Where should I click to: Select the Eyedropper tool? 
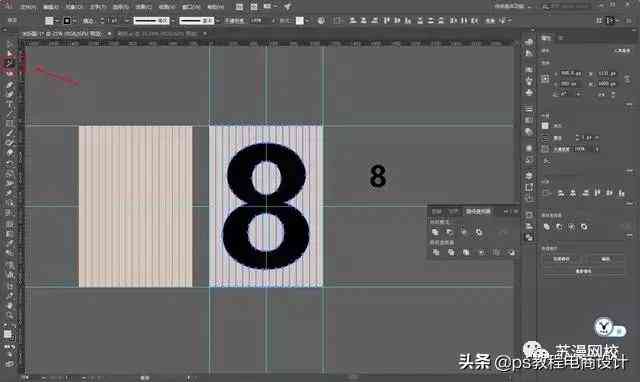point(10,243)
